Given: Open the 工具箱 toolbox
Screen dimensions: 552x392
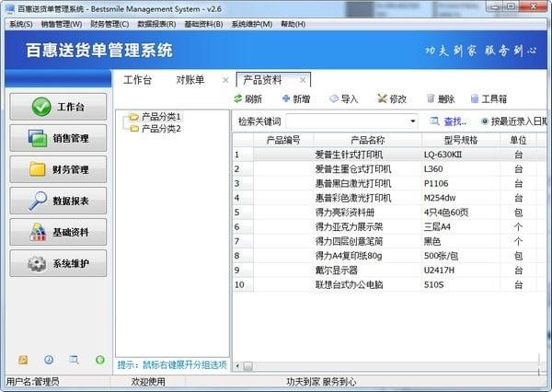Looking at the screenshot, I should pos(489,99).
